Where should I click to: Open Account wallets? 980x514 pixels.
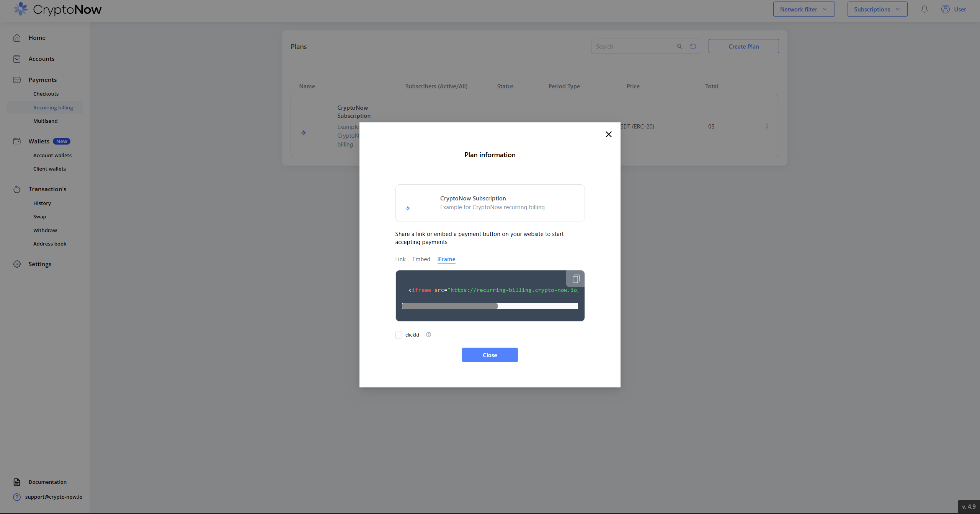coord(52,155)
